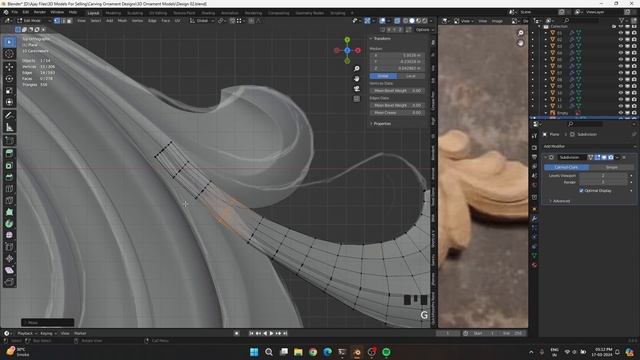This screenshot has height=360, width=640.
Task: Switch to the Modeling workspace tab
Action: [113, 13]
